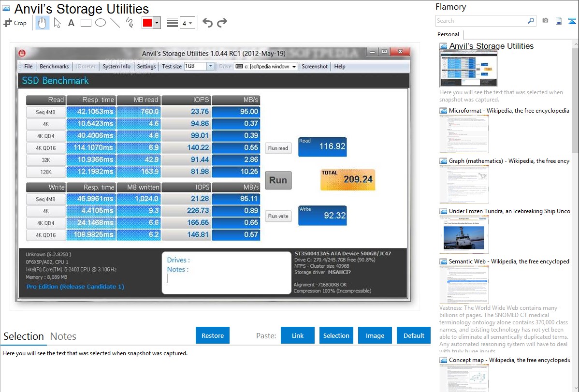Switch to the Notes tab

tap(63, 336)
